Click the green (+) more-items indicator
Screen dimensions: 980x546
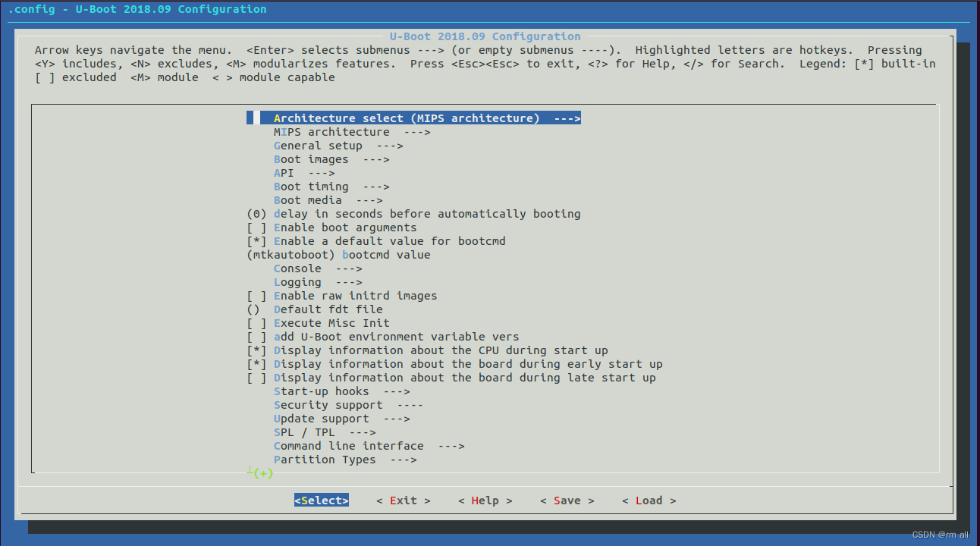coord(263,473)
